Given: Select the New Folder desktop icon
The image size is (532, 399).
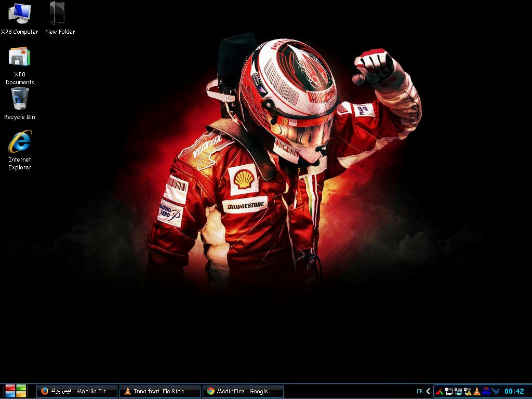Looking at the screenshot, I should tap(60, 18).
